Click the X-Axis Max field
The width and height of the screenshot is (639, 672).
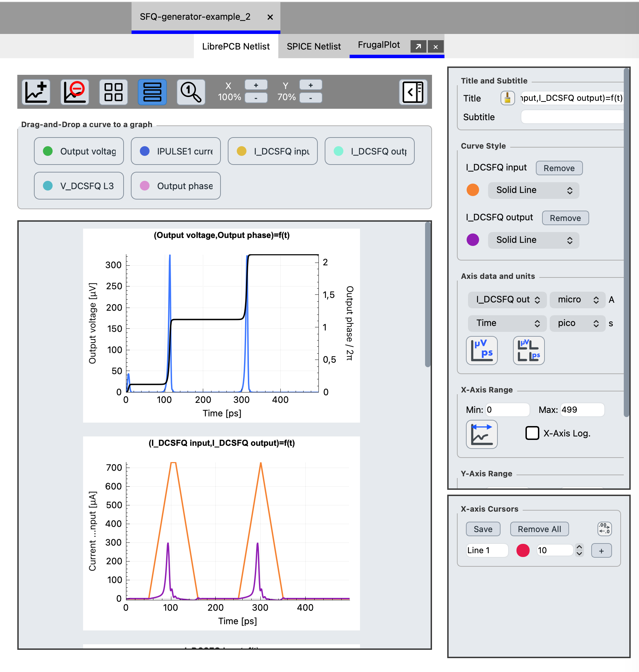tap(583, 410)
